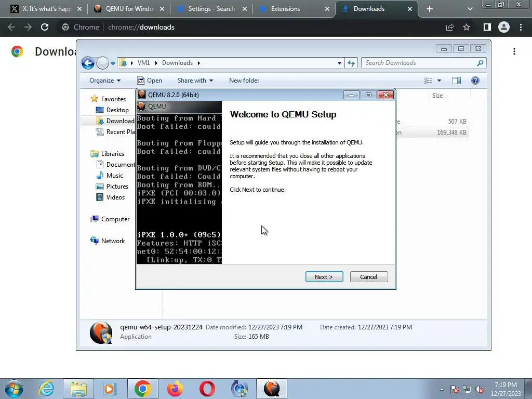Open Explorer help icon

[x=475, y=81]
